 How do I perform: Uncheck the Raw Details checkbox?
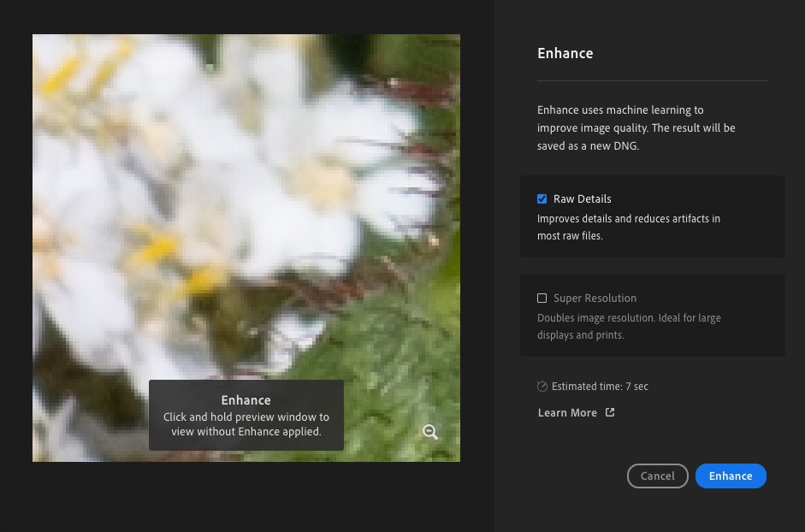(x=542, y=198)
